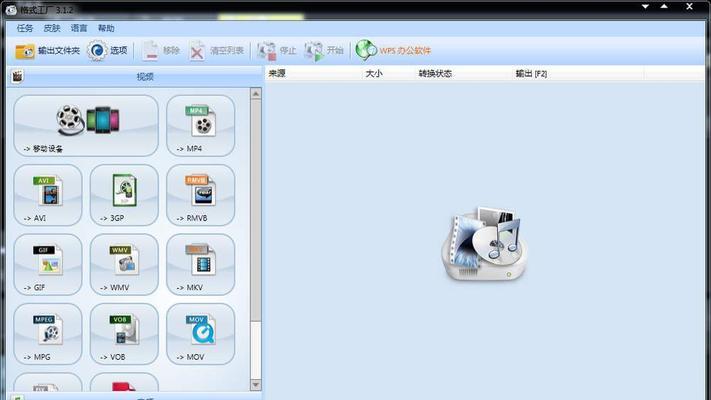Collapse the 视频 video category header
Screen dimensions: 711x400
pos(135,76)
